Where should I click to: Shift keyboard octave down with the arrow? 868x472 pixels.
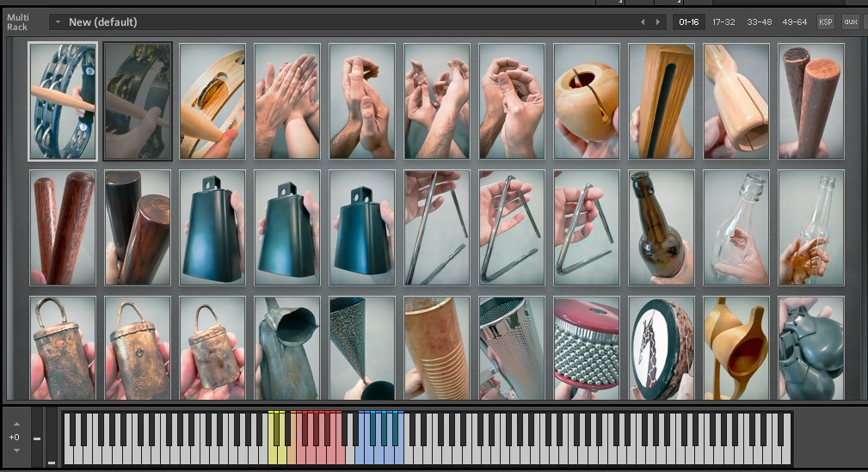(x=16, y=451)
